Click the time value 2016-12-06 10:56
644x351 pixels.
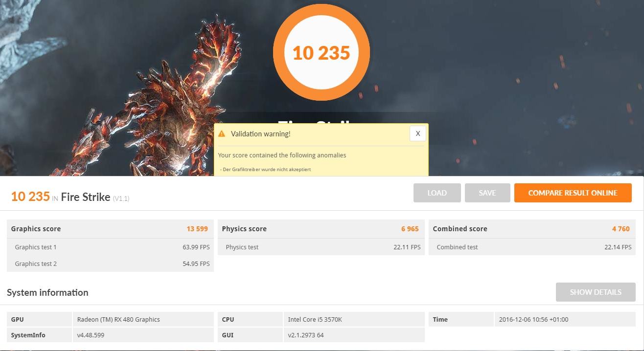pyautogui.click(x=534, y=320)
